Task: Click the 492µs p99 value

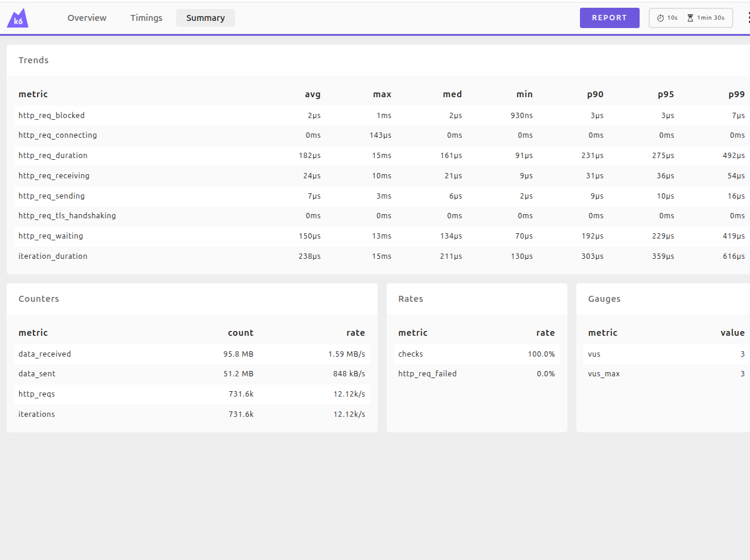Action: coord(734,156)
